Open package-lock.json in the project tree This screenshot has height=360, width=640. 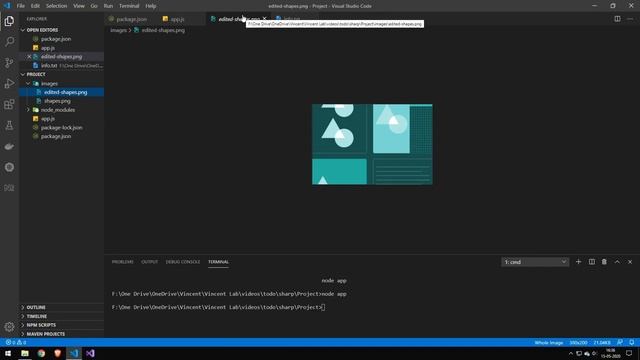[61, 127]
